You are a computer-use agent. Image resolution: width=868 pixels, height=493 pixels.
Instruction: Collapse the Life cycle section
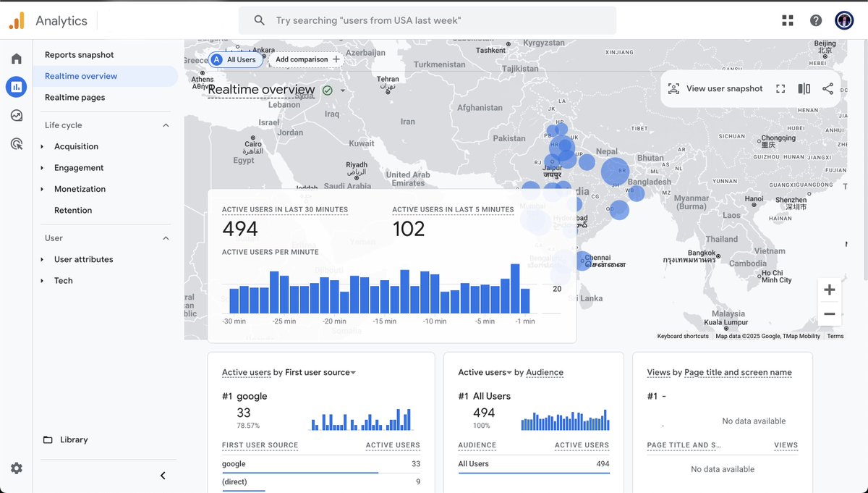point(166,125)
